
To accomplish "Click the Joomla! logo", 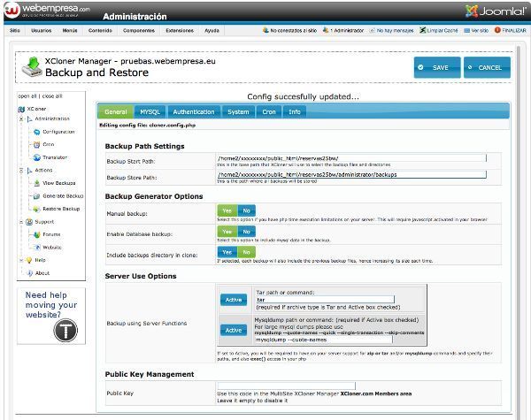I will (496, 11).
